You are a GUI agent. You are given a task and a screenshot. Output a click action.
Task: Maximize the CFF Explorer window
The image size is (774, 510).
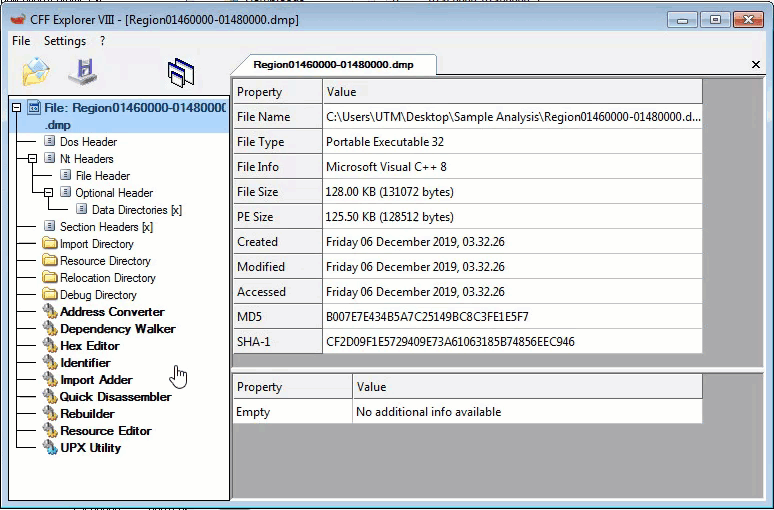point(715,20)
